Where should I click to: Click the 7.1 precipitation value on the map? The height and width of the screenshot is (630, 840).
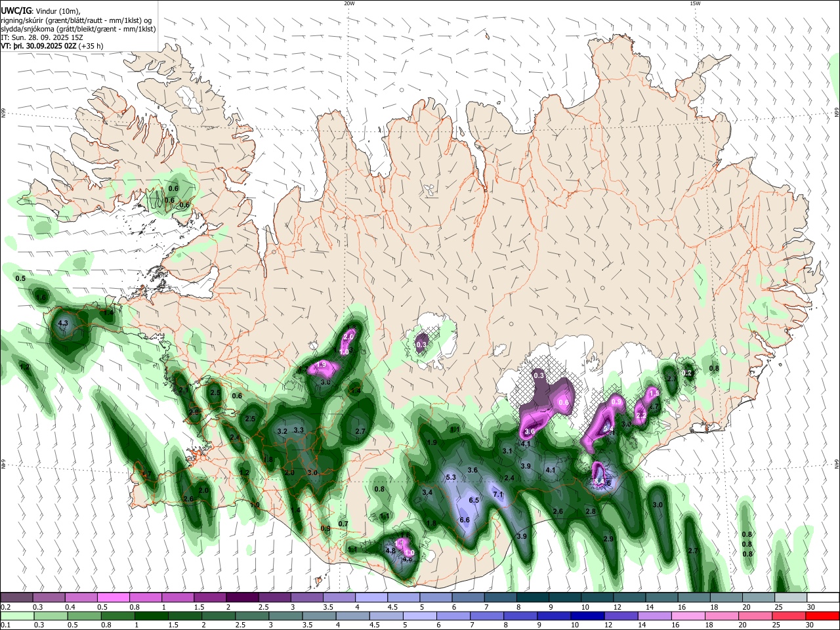pyautogui.click(x=498, y=494)
